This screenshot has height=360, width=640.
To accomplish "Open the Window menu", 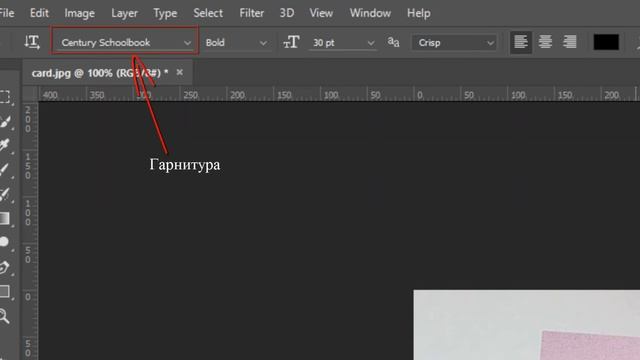I will pos(370,13).
